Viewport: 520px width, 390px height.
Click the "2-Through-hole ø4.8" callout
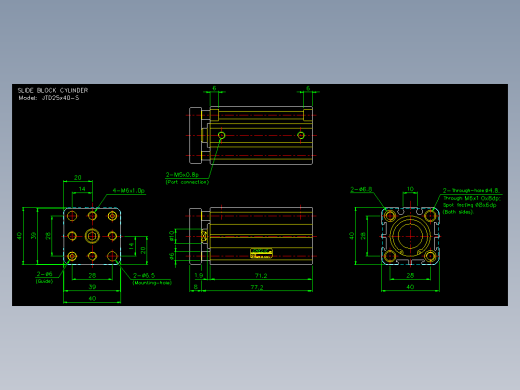pos(471,191)
